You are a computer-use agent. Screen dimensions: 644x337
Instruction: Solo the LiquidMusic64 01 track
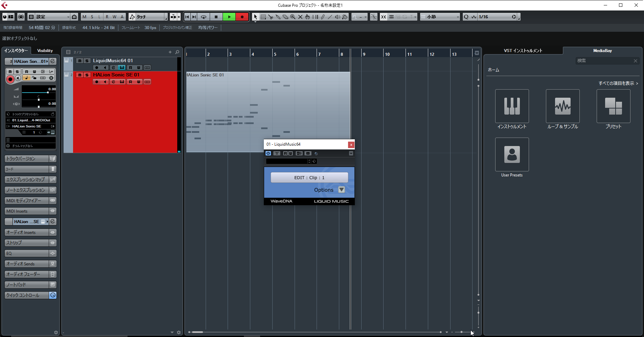click(87, 61)
